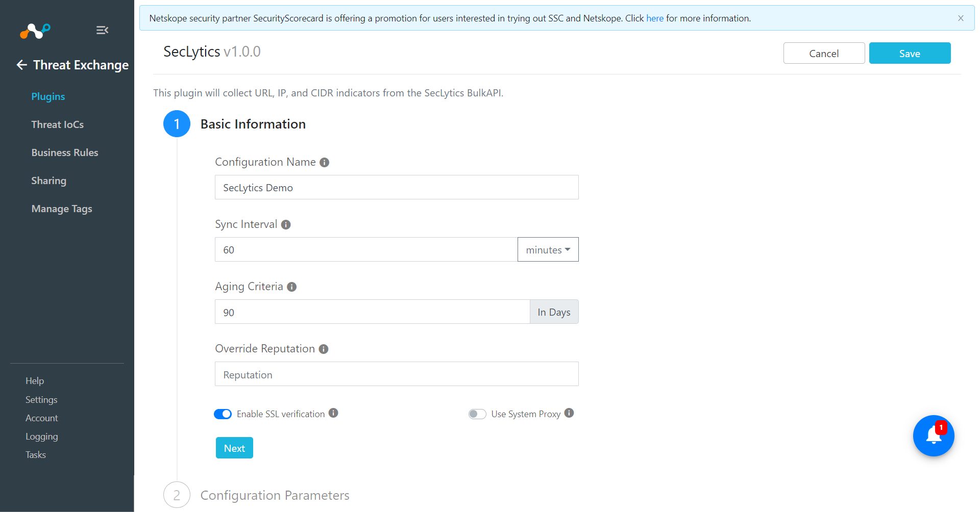The width and height of the screenshot is (980, 512).
Task: Click the Netskope logo icon
Action: tap(35, 31)
